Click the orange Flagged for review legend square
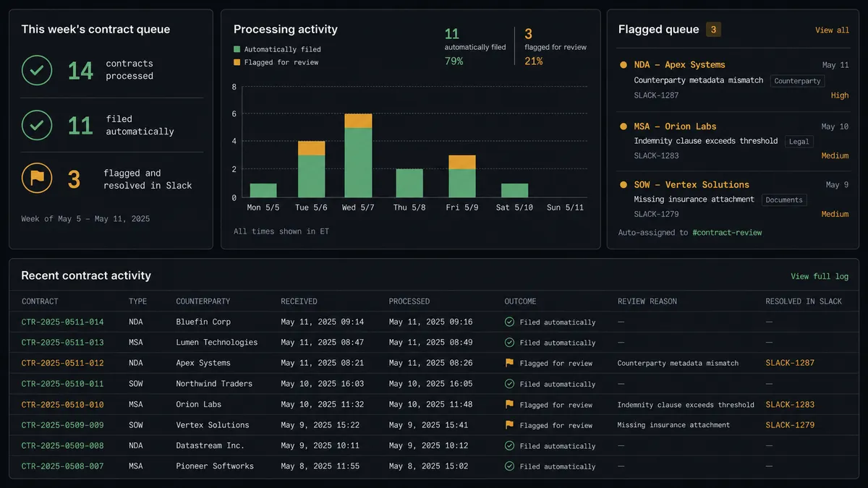 pyautogui.click(x=237, y=62)
